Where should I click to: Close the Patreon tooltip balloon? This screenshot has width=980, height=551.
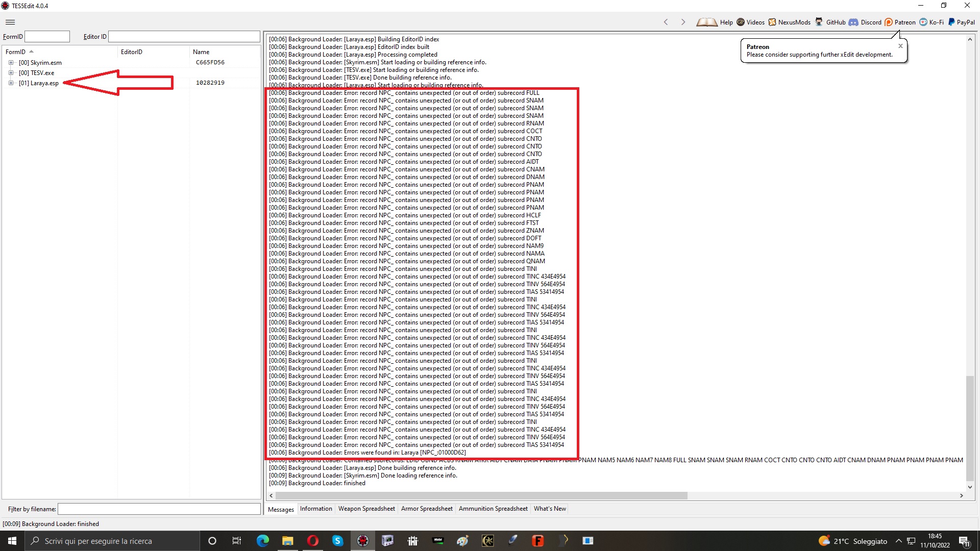coord(900,46)
